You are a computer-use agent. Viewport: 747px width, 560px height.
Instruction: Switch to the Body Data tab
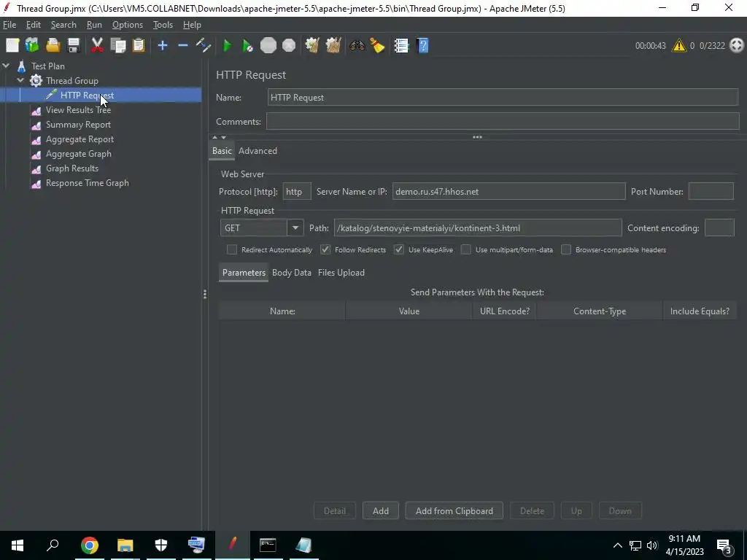292,273
